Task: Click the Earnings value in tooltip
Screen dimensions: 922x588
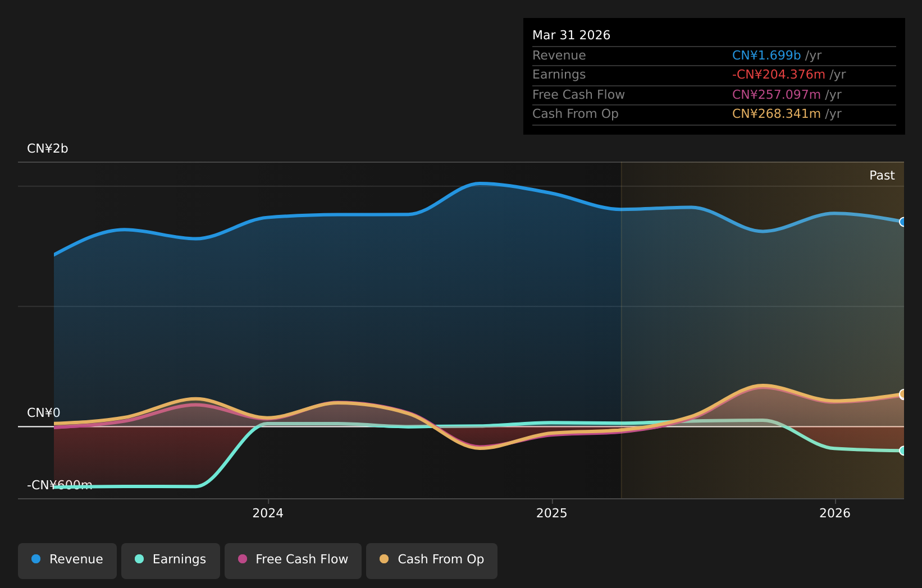Action: pyautogui.click(x=779, y=75)
